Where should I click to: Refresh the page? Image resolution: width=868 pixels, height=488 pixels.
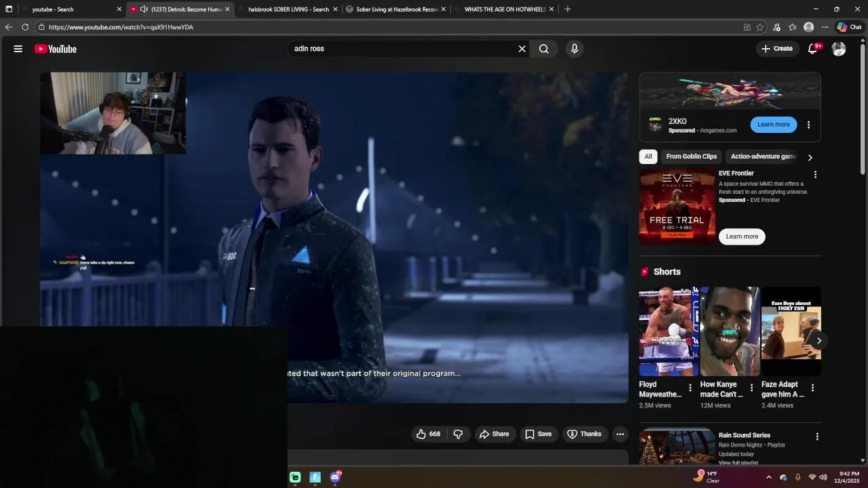25,27
